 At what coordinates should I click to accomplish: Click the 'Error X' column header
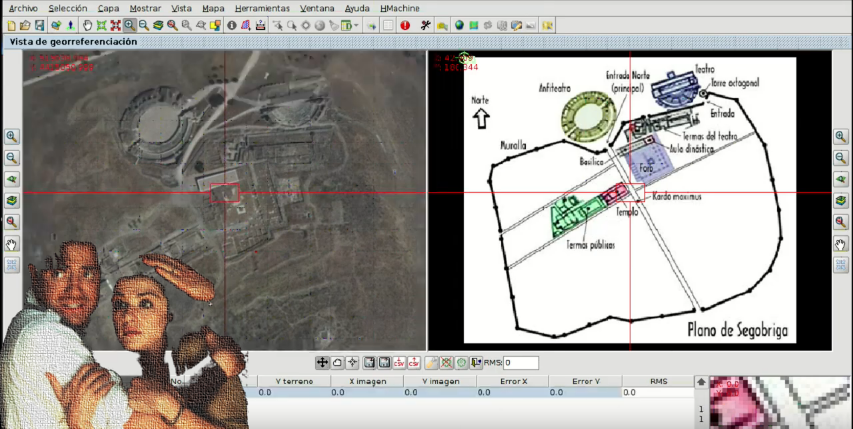pos(512,381)
